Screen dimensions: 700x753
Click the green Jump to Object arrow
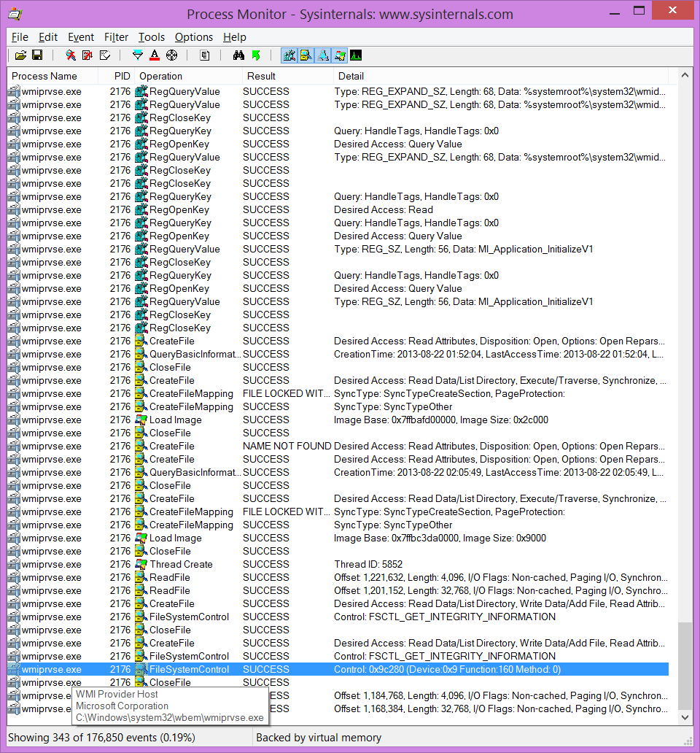(255, 55)
